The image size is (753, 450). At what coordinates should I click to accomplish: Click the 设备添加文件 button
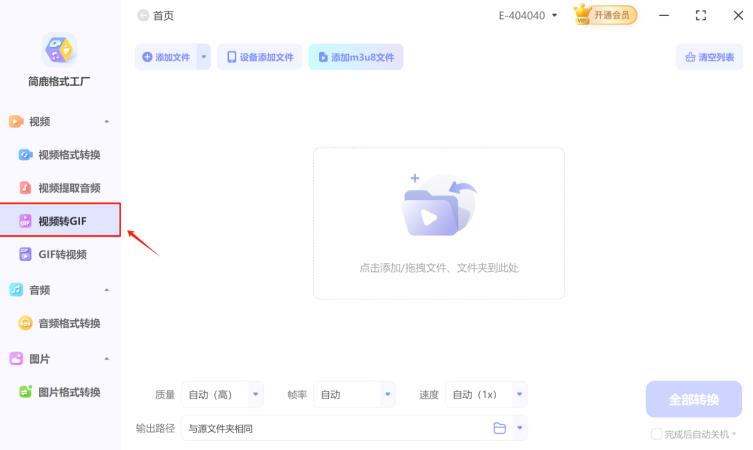(260, 57)
